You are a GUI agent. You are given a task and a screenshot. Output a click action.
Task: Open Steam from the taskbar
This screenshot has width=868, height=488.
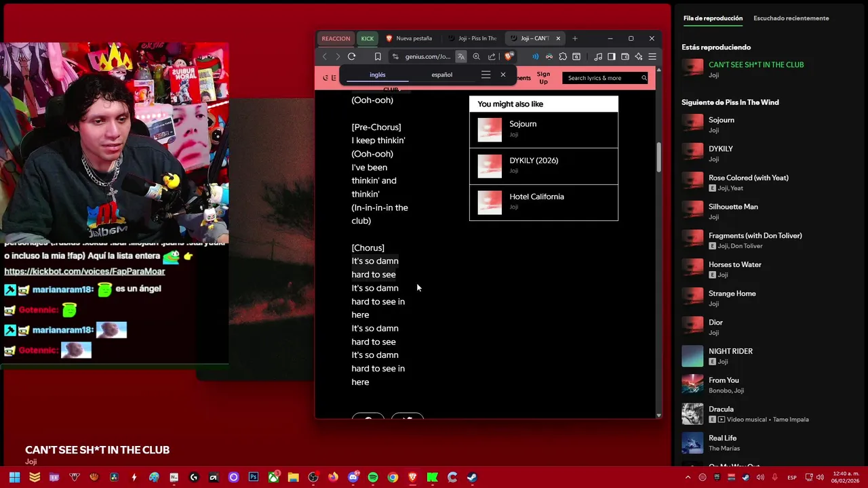tap(472, 477)
